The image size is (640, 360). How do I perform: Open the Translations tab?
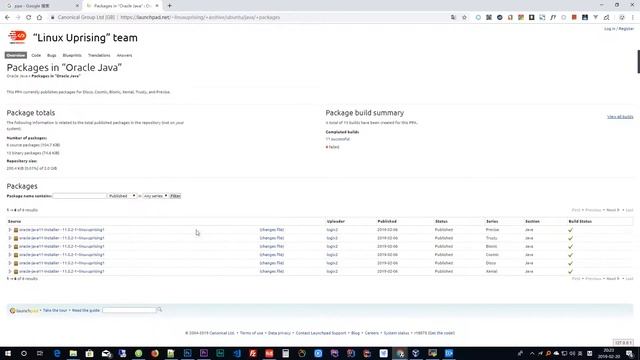99,55
